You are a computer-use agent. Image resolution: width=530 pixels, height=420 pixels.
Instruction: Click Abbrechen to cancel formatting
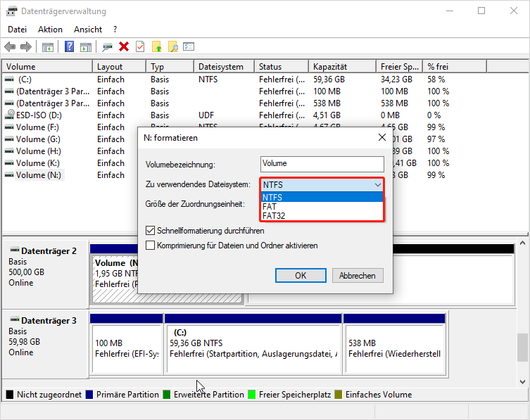[x=358, y=275]
